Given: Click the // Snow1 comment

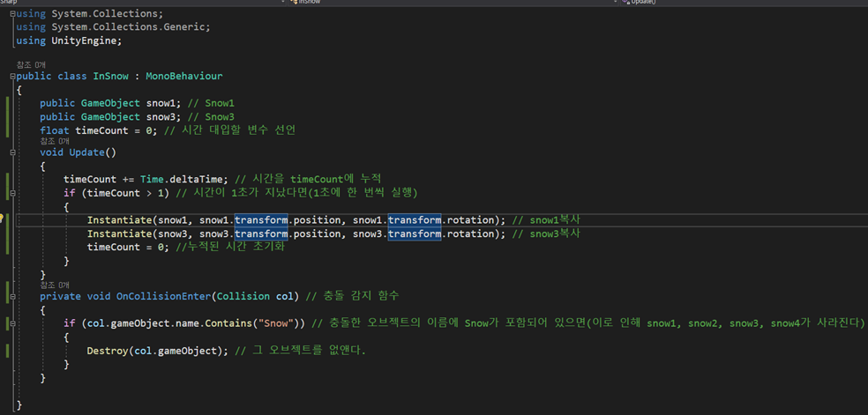Looking at the screenshot, I should click(x=211, y=103).
